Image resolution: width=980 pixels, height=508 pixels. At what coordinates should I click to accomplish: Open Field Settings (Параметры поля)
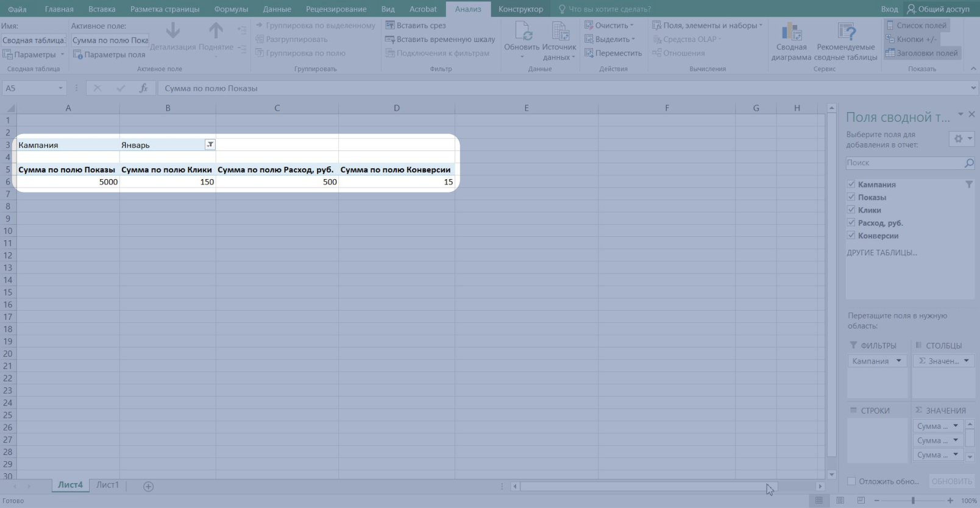point(109,55)
